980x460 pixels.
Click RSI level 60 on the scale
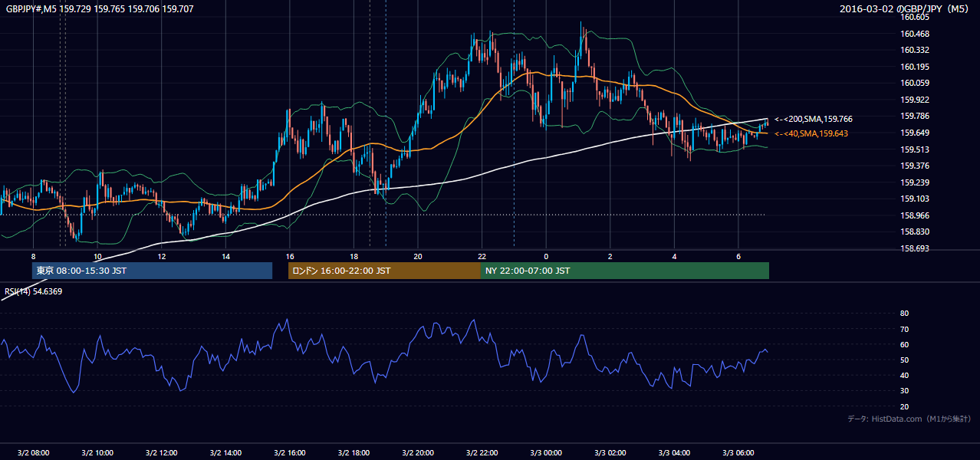coord(905,344)
